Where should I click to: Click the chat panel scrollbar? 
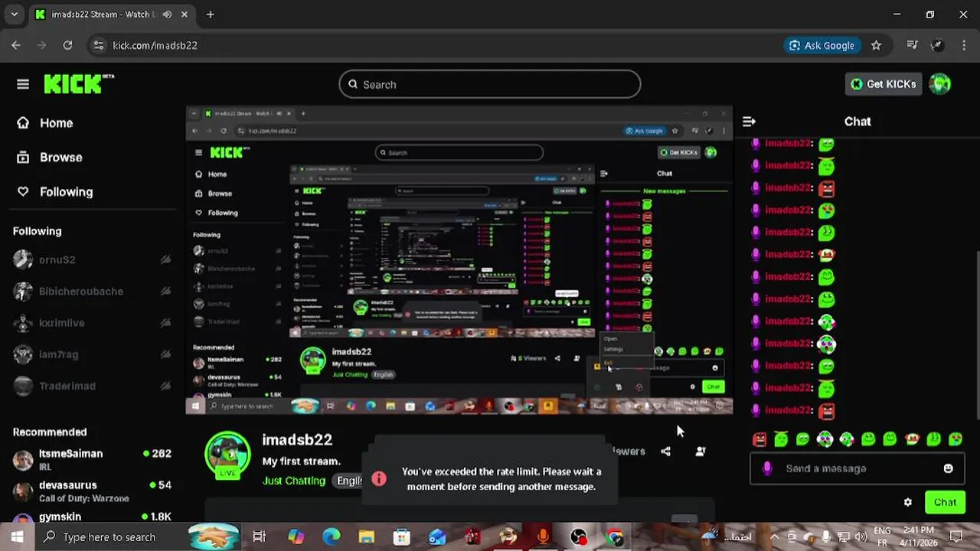coord(977,335)
